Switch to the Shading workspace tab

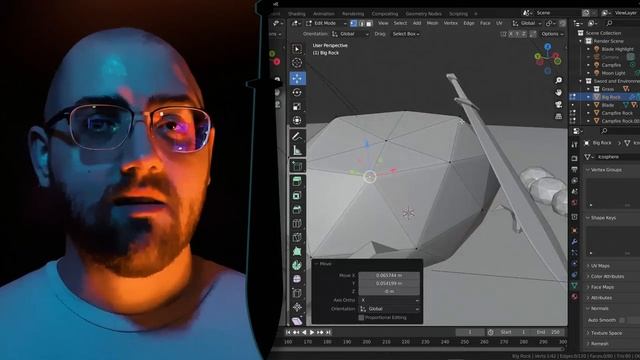click(x=297, y=14)
